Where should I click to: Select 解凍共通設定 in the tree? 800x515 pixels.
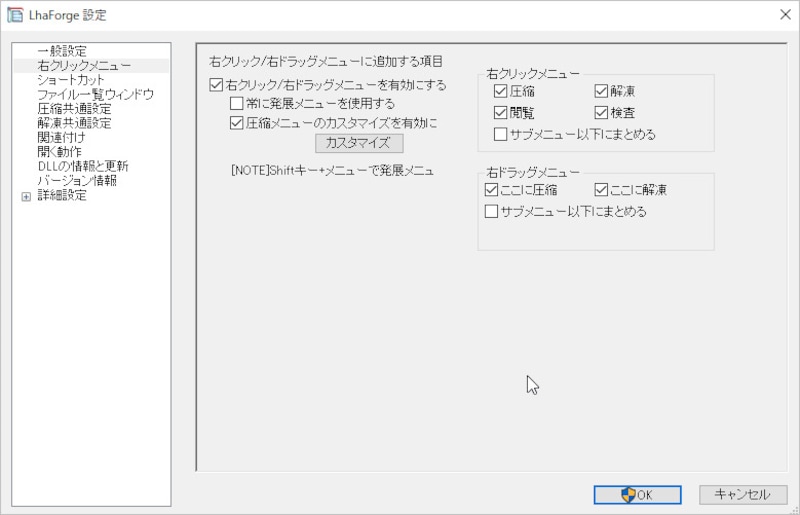(74, 123)
